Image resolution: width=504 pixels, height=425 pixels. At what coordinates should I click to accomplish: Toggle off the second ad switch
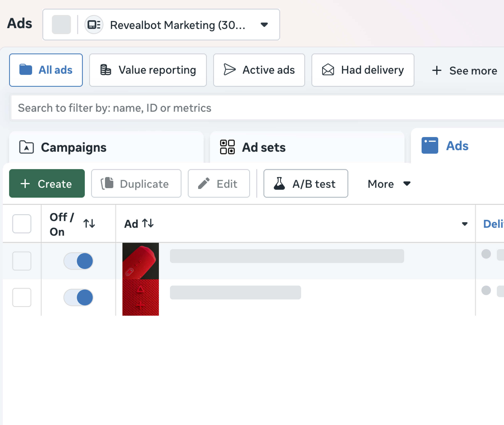click(x=78, y=297)
